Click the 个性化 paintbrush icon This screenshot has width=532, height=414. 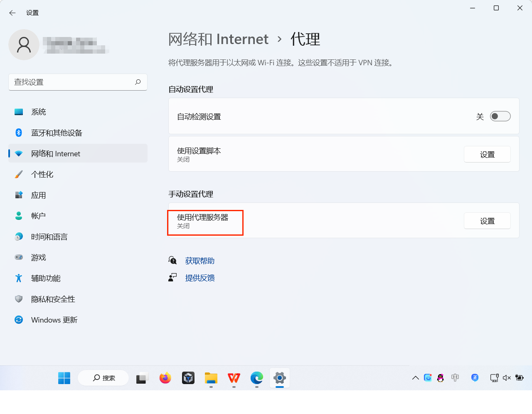click(19, 174)
